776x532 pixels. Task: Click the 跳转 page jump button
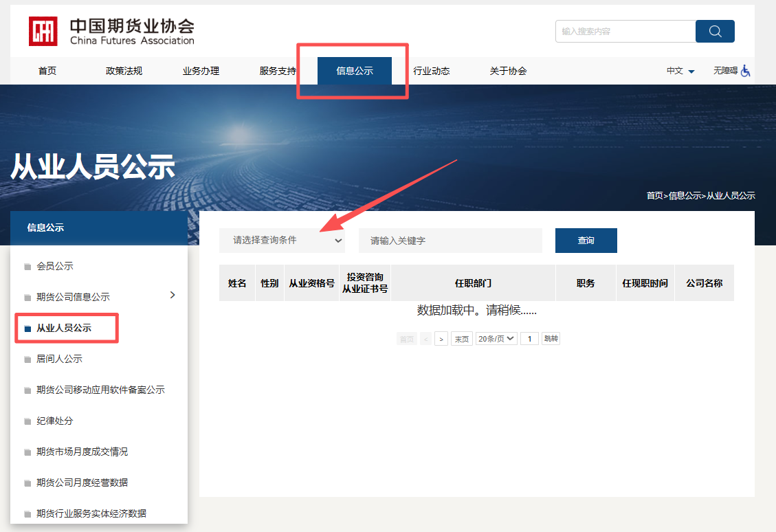(x=551, y=339)
